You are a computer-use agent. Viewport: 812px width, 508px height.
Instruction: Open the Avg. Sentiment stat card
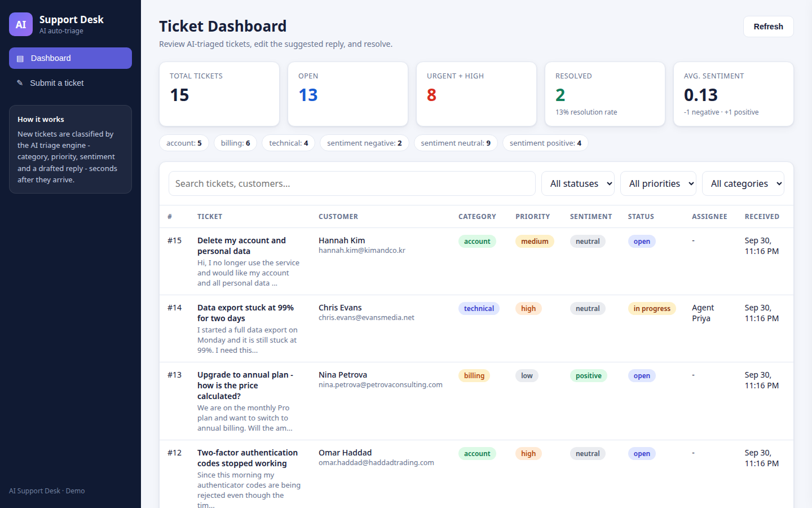pyautogui.click(x=734, y=94)
